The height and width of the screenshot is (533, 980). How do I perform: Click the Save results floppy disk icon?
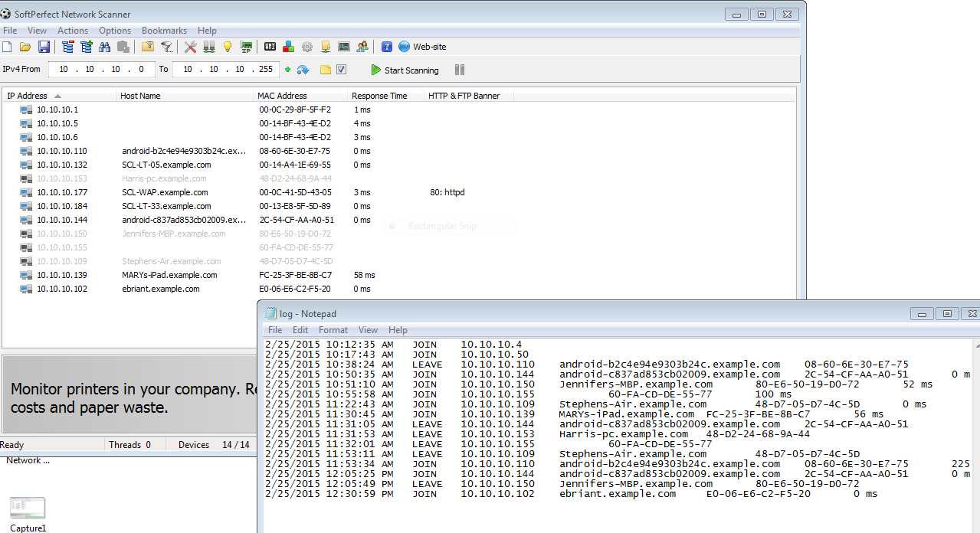(x=44, y=47)
